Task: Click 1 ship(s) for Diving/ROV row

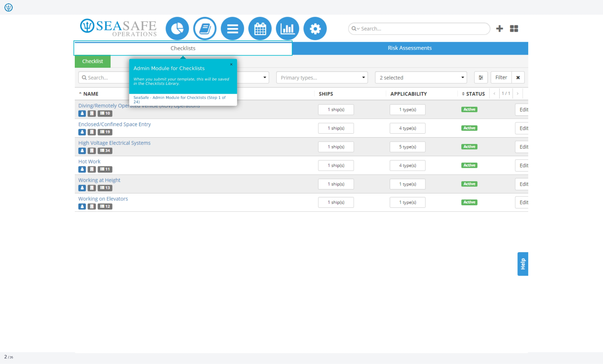Action: 336,110
